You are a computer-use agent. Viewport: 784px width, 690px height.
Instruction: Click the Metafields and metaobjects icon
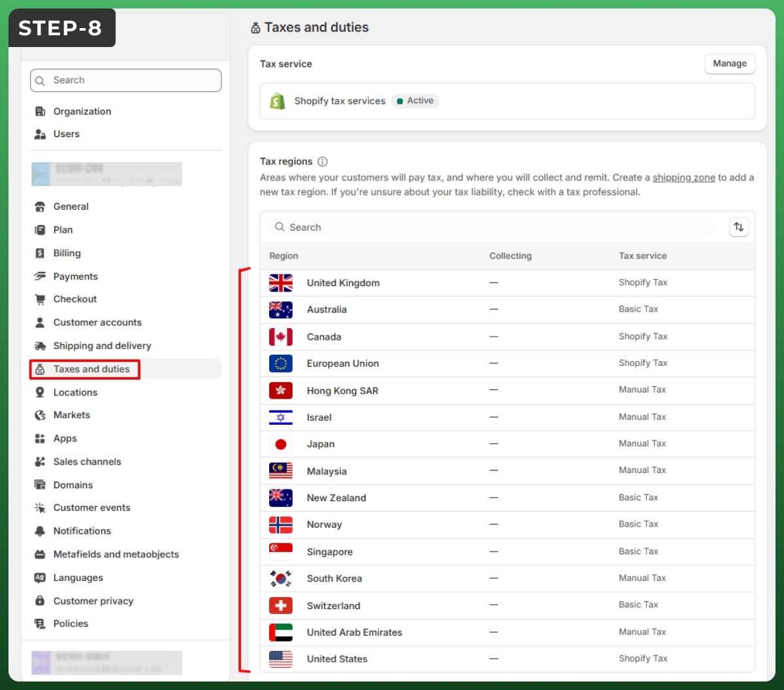[x=40, y=555]
